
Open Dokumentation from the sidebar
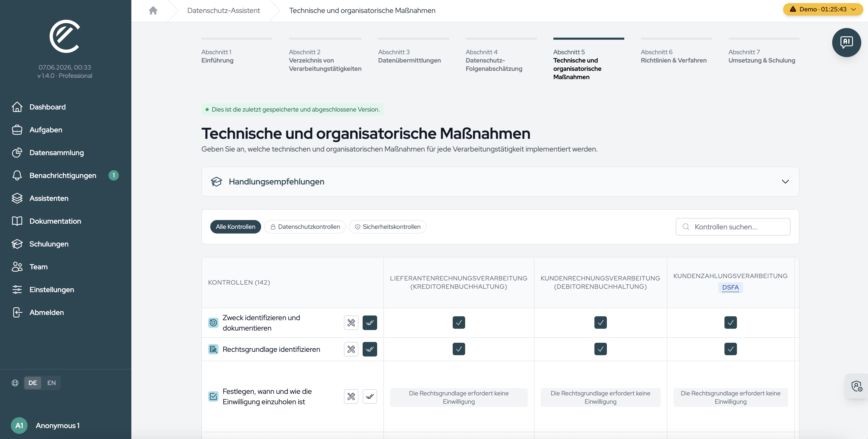point(55,221)
